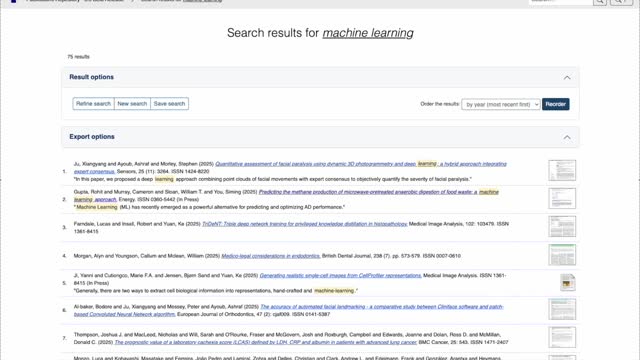Click the Refine search button
Image resolution: width=640 pixels, height=360 pixels.
93,104
